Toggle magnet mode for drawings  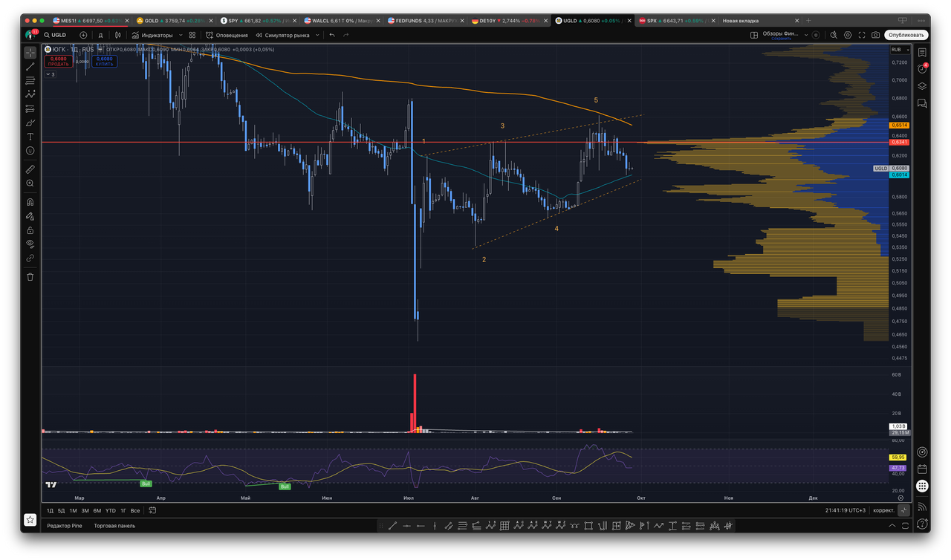(x=30, y=202)
